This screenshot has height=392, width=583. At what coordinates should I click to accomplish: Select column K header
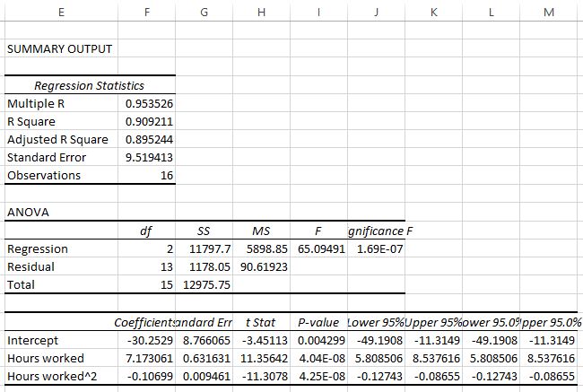click(433, 12)
